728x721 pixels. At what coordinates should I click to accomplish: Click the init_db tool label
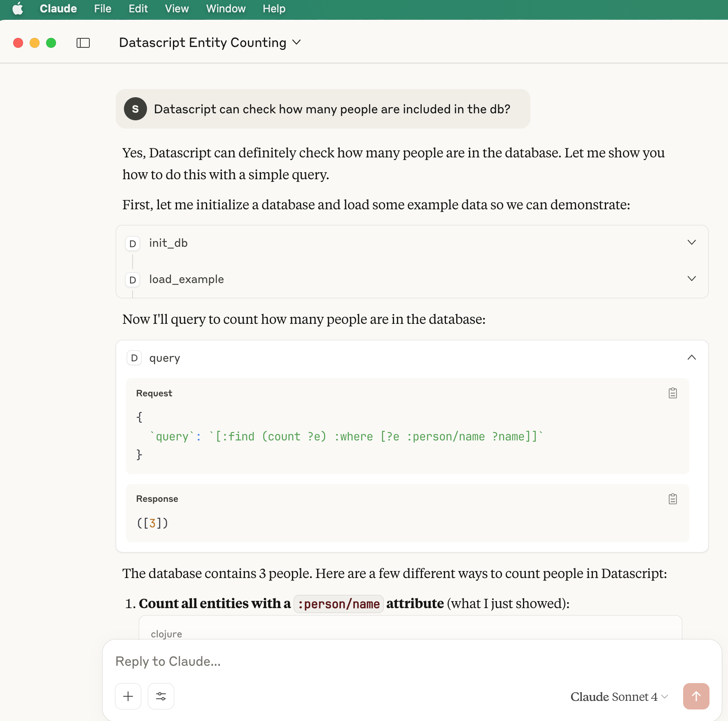[x=168, y=243]
